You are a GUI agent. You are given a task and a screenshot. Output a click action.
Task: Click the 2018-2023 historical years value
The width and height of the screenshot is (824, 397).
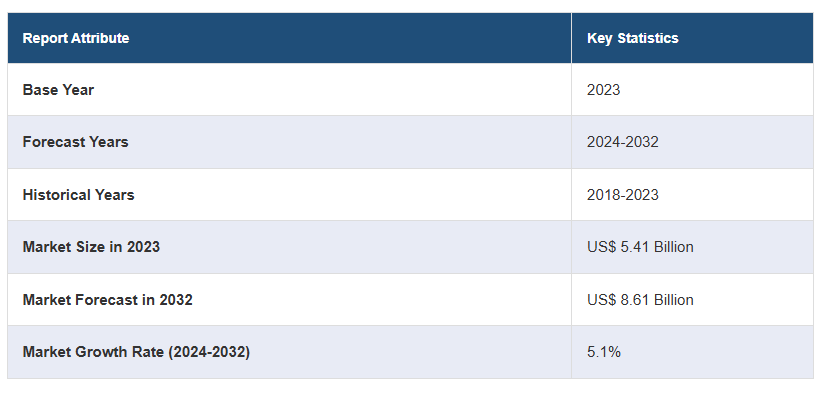point(623,195)
